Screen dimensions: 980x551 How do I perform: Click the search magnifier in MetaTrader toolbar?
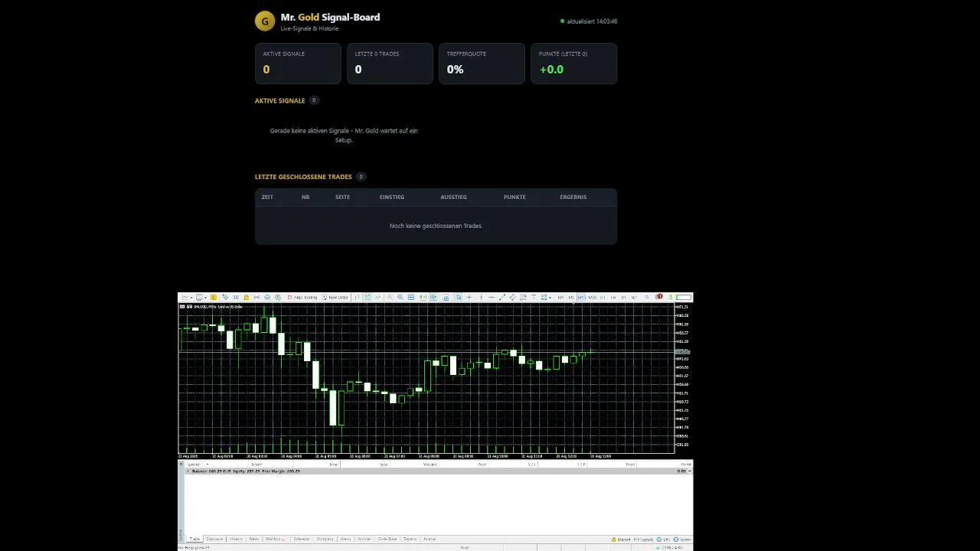coord(647,297)
